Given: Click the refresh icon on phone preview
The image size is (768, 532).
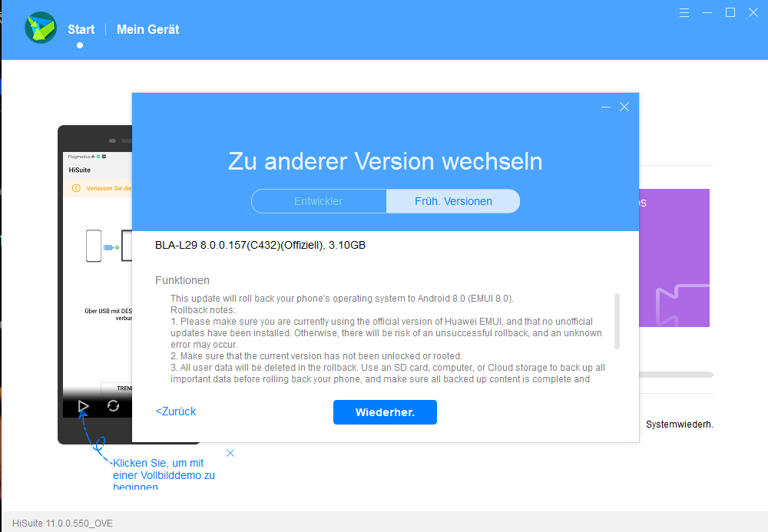Looking at the screenshot, I should point(113,406).
